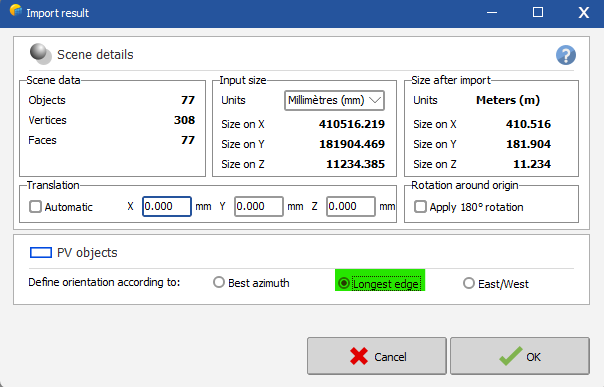Enable Automatic translation checkbox

[35, 207]
